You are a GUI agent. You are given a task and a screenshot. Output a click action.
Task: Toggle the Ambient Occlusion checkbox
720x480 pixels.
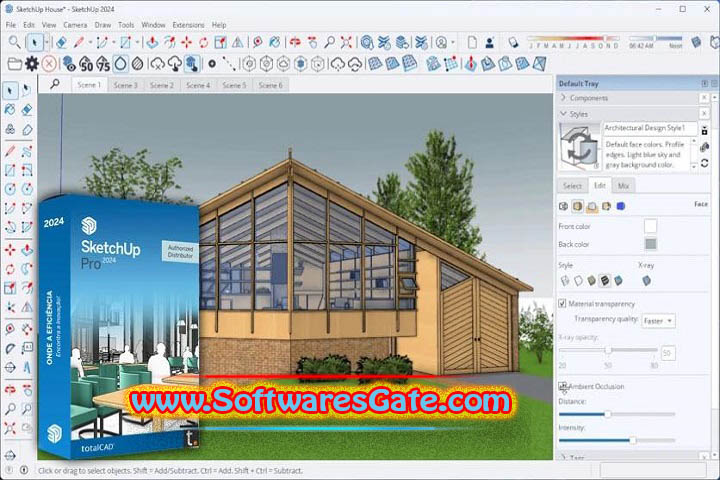(562, 386)
